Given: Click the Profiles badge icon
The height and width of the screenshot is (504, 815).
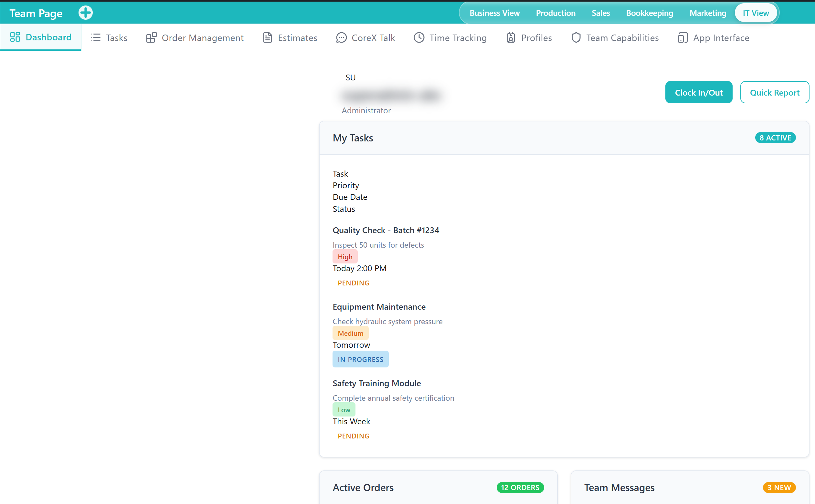Looking at the screenshot, I should pos(511,38).
